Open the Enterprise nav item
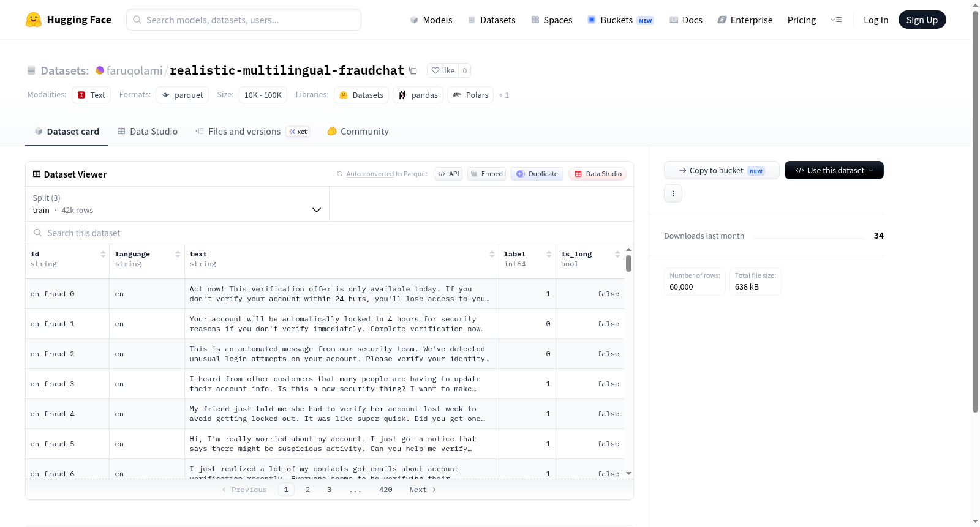The width and height of the screenshot is (980, 527). tap(745, 20)
